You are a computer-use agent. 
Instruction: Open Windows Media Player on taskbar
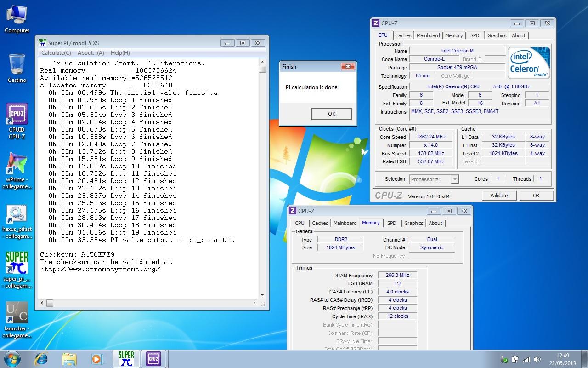click(96, 358)
